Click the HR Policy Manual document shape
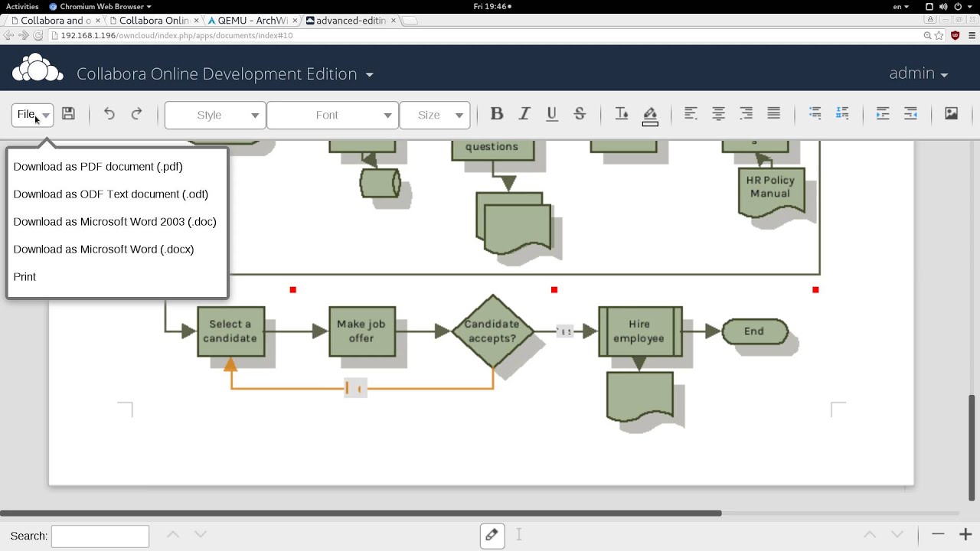The width and height of the screenshot is (980, 551). [771, 191]
